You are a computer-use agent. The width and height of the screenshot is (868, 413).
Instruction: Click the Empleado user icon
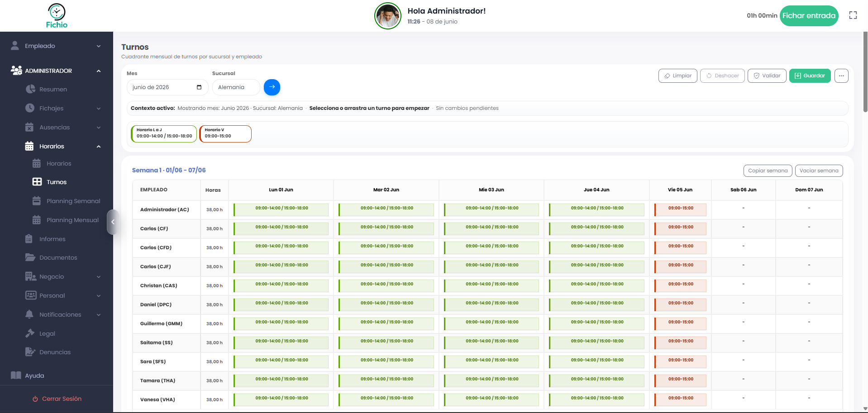[15, 46]
